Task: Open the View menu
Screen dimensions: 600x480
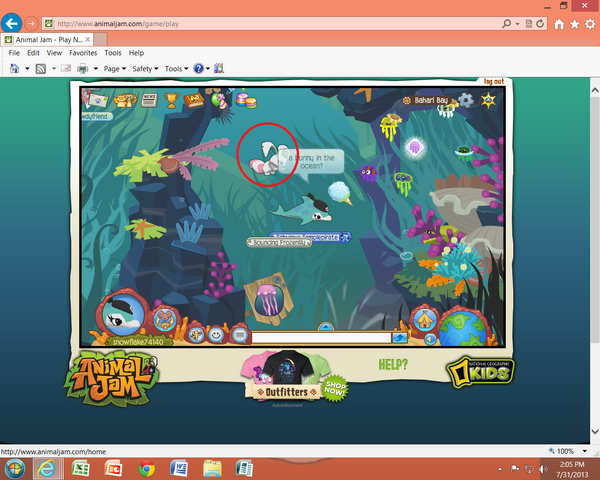Action: [54, 53]
